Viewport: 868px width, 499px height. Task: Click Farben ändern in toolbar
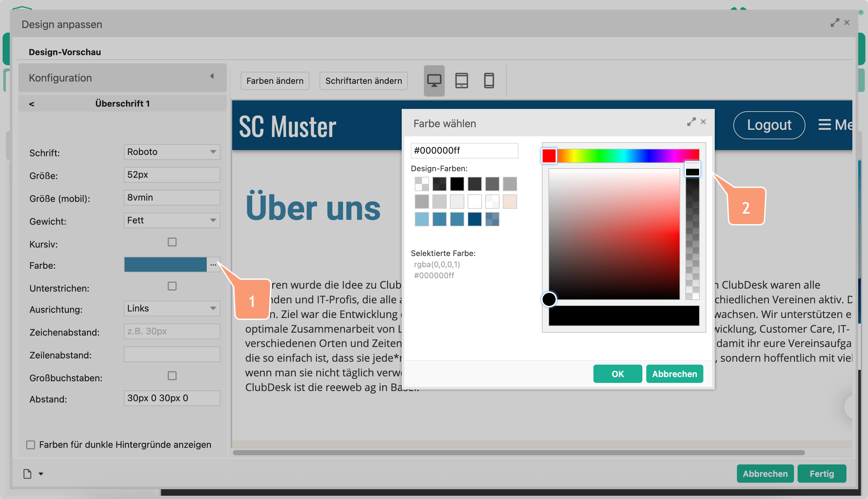click(275, 81)
